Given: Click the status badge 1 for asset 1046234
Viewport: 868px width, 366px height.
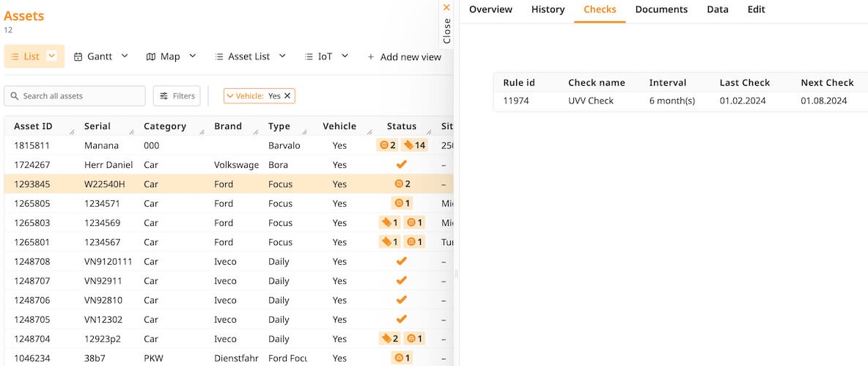Looking at the screenshot, I should [x=402, y=358].
